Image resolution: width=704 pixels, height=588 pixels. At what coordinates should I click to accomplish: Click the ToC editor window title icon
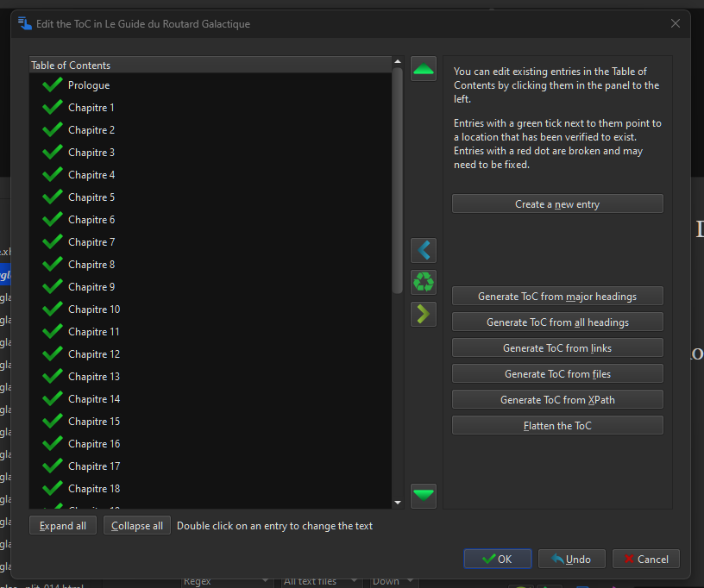(x=25, y=23)
